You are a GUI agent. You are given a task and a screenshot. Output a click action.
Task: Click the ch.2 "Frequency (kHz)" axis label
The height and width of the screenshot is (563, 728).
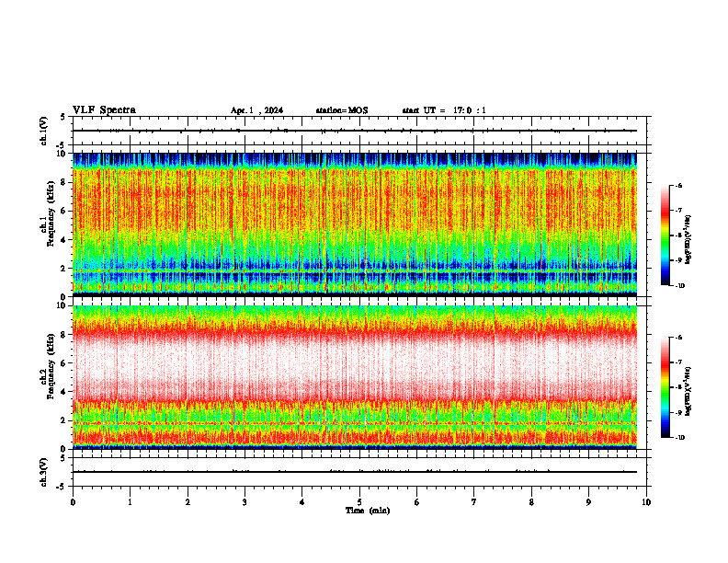50,366
